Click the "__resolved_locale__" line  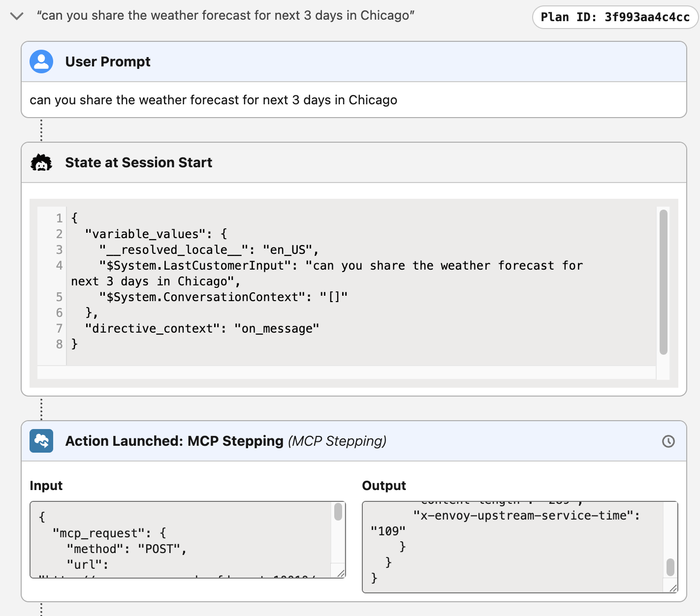tap(209, 249)
